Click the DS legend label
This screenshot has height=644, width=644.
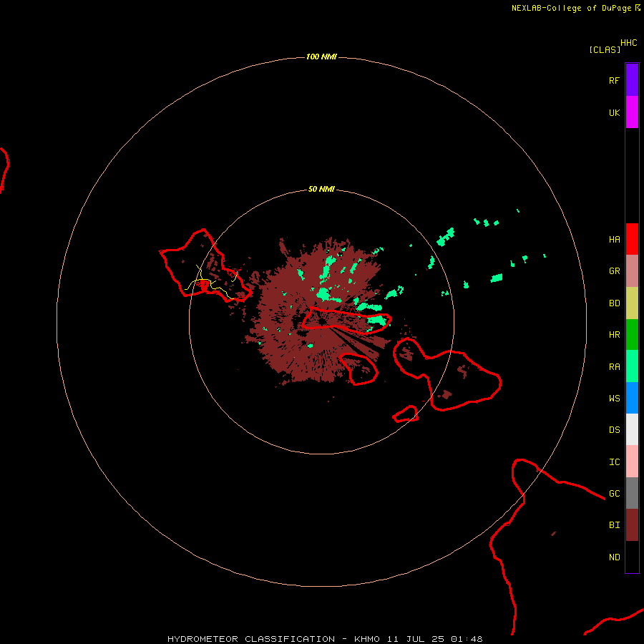point(614,429)
